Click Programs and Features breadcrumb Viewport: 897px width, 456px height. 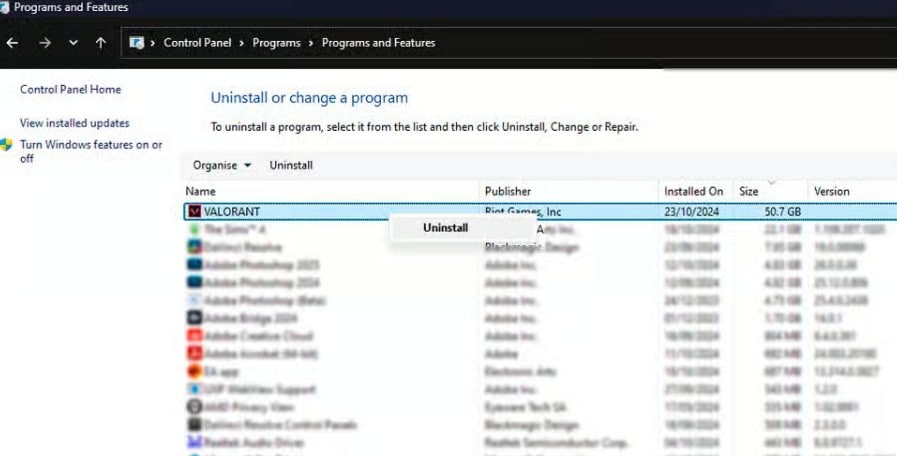coord(378,43)
